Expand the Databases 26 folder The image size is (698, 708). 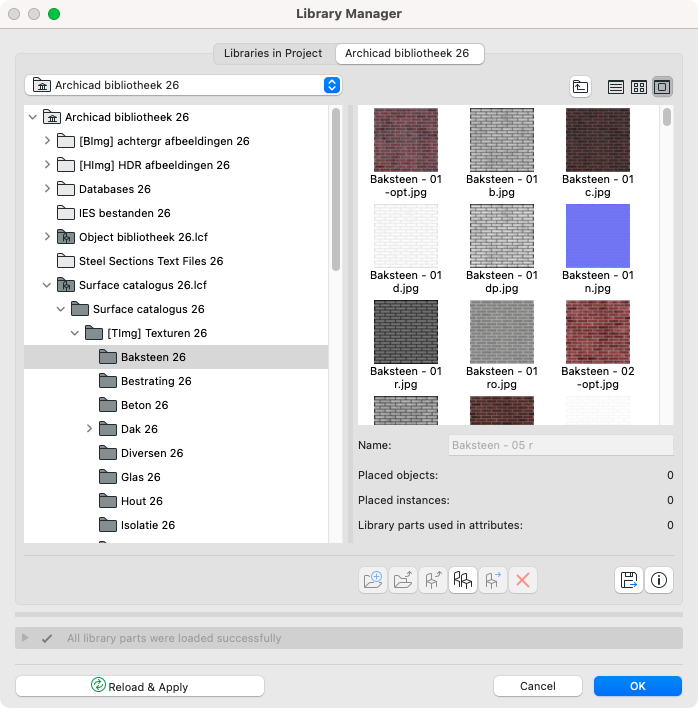click(x=47, y=188)
